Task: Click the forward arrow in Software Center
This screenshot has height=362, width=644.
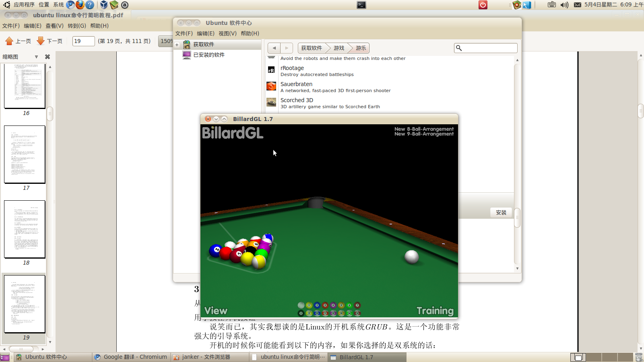Action: tap(287, 48)
